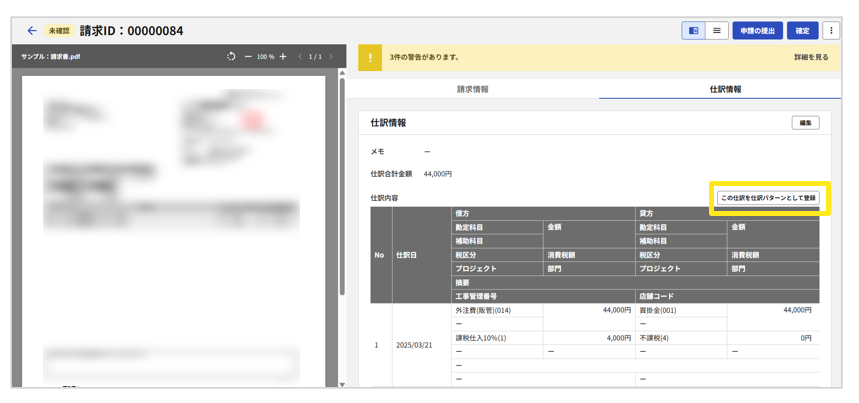
Task: Click the 未確認 status badge
Action: [58, 31]
